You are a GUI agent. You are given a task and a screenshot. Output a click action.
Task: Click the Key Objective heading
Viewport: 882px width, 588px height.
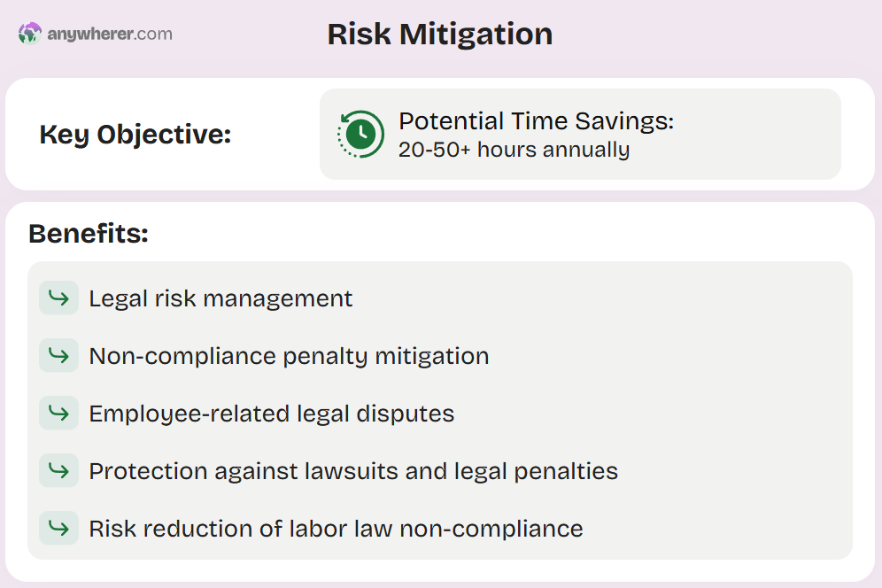tap(135, 135)
